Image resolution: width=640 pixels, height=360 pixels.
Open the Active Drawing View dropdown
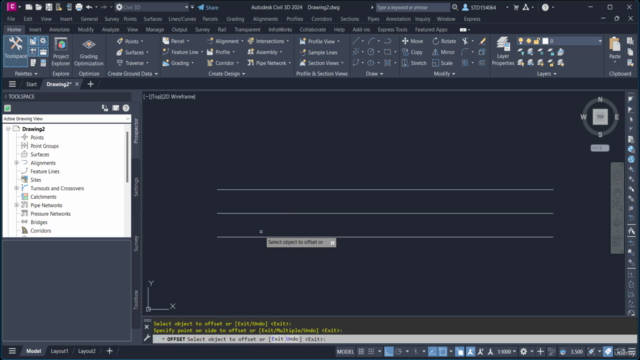(66, 119)
